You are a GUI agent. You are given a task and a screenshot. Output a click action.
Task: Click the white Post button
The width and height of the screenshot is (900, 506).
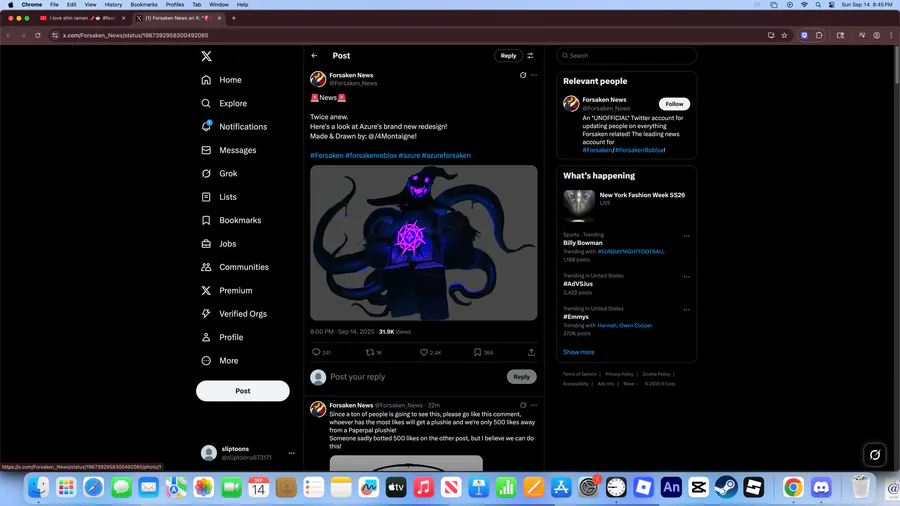243,391
